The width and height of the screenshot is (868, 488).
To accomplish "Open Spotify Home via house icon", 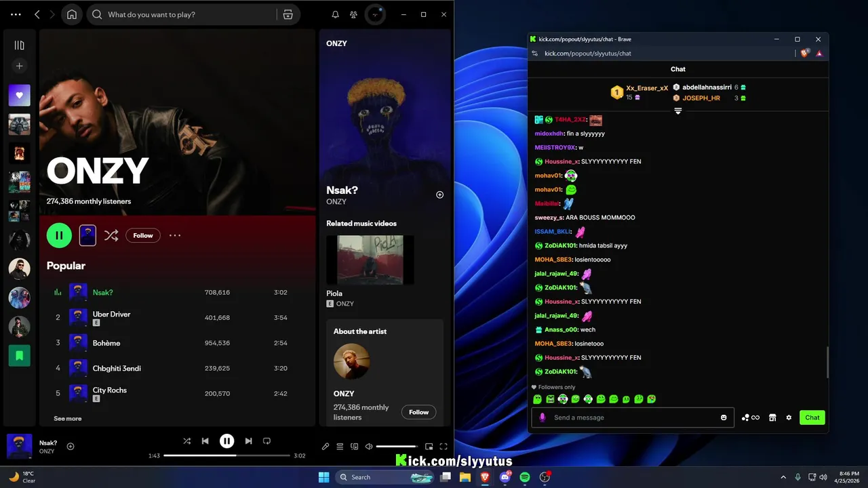I will 72,14.
